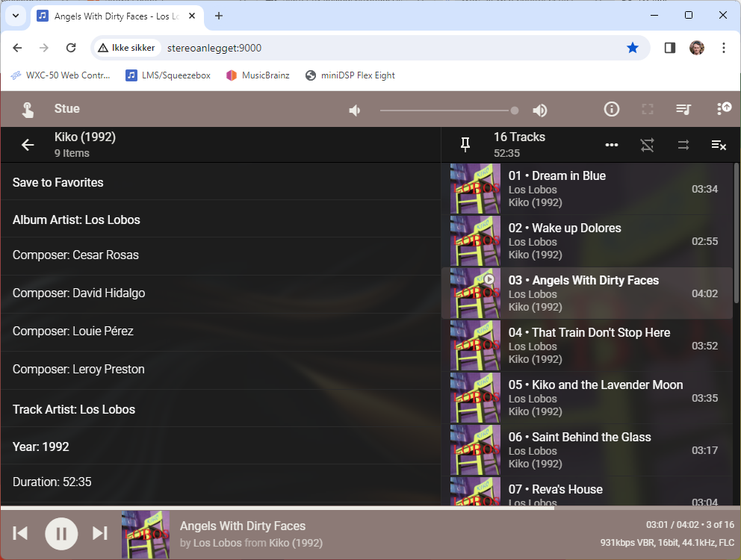The image size is (741, 560).
Task: Open Album Artist: Los Lobos
Action: point(220,220)
